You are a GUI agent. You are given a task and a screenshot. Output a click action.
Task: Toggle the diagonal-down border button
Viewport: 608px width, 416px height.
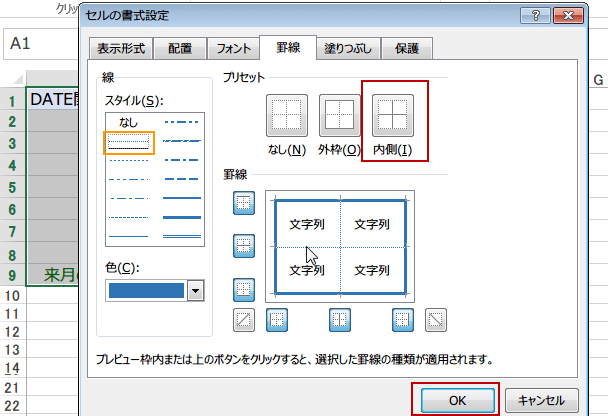tap(436, 320)
